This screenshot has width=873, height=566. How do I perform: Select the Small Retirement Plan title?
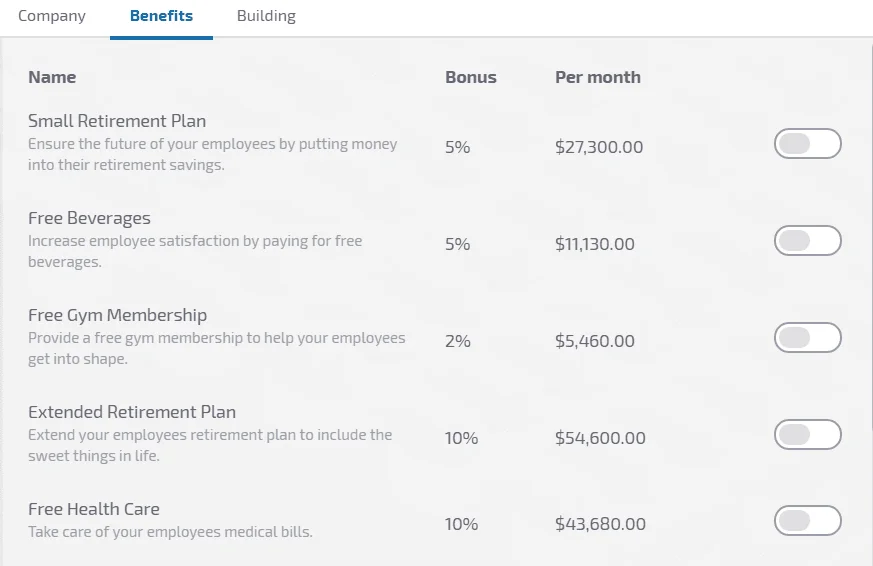click(x=117, y=121)
